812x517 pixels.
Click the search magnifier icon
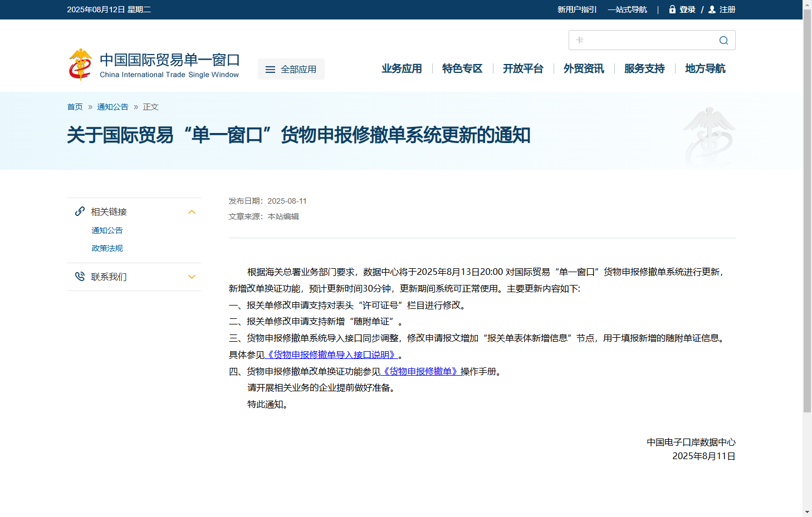click(723, 40)
